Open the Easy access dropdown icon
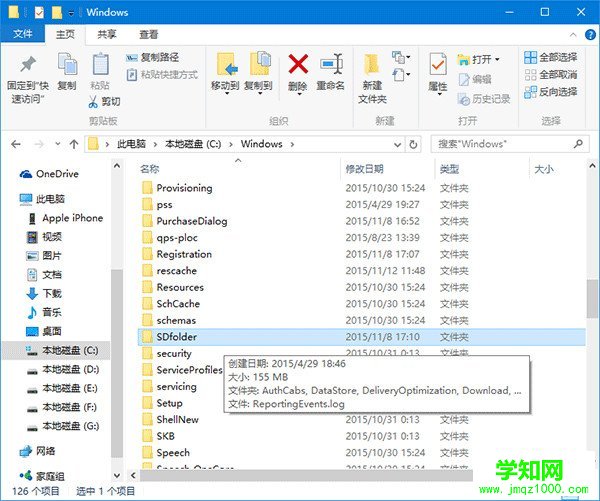600x501 pixels. coord(401,74)
